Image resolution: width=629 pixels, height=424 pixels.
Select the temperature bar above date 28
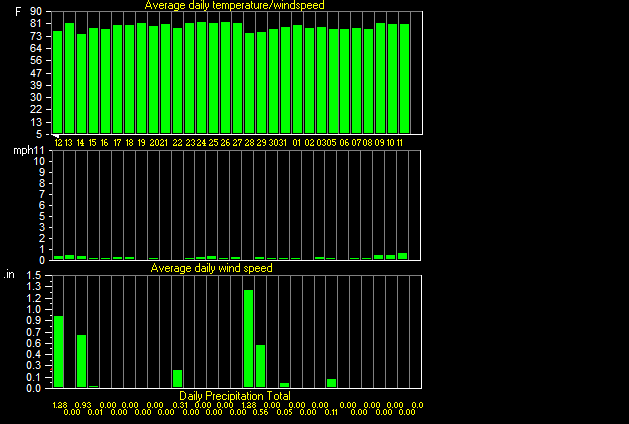(x=250, y=83)
